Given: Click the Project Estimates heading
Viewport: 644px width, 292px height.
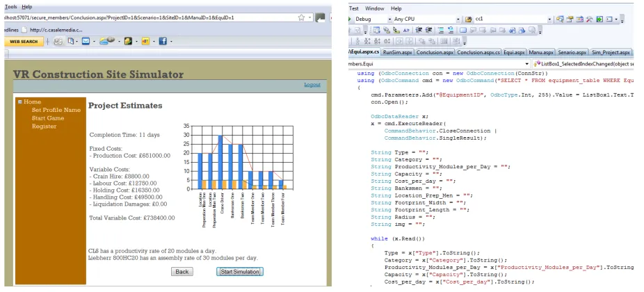Looking at the screenshot, I should 125,106.
